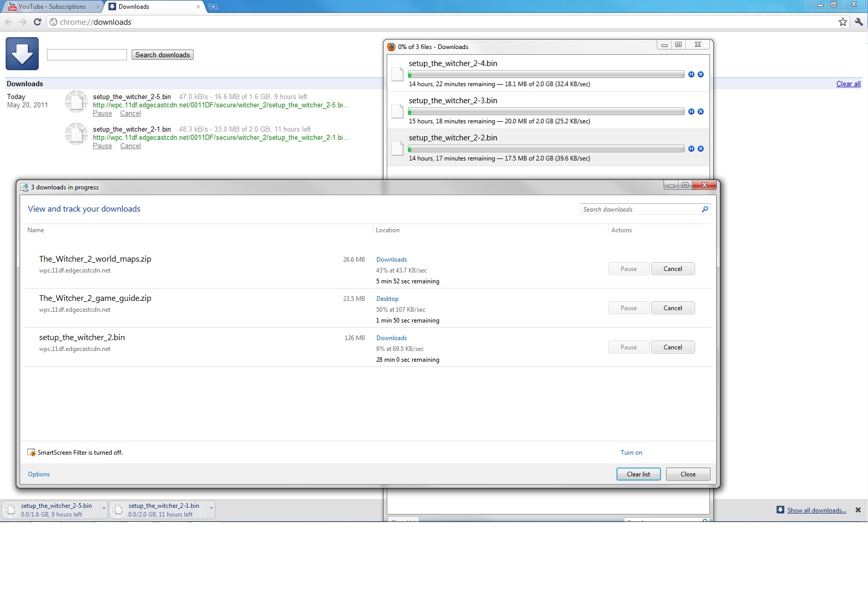
Task: Cancel setup_the_witcher_2.bin download in IE
Action: 673,347
